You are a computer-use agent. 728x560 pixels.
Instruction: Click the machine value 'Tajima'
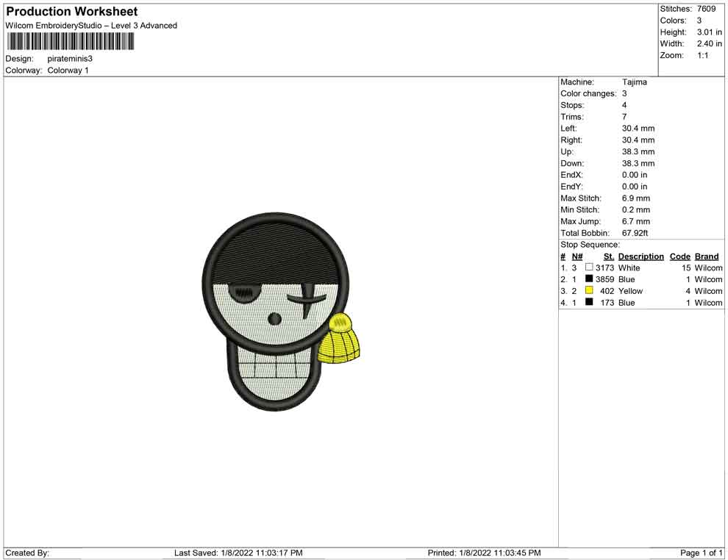[635, 82]
